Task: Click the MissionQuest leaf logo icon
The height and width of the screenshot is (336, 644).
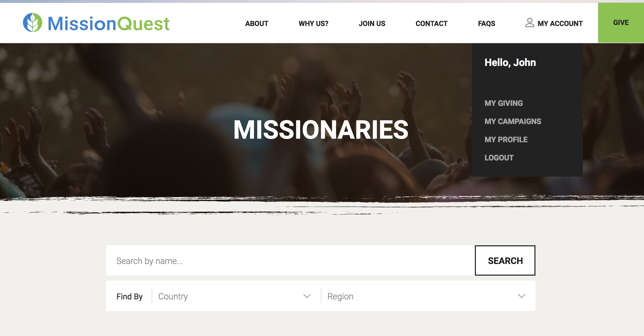Action: click(32, 23)
